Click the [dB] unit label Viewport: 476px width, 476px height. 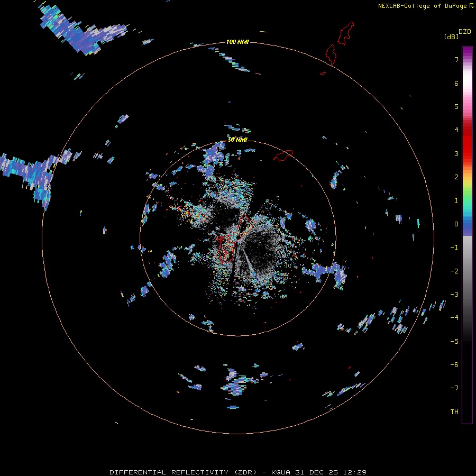pyautogui.click(x=451, y=37)
